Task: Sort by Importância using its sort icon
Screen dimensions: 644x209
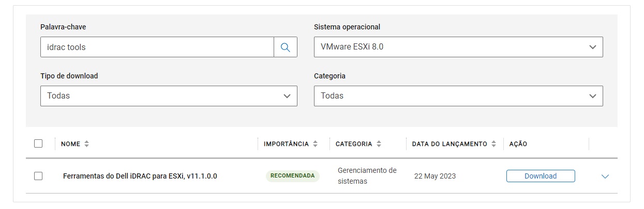Action: tap(315, 144)
